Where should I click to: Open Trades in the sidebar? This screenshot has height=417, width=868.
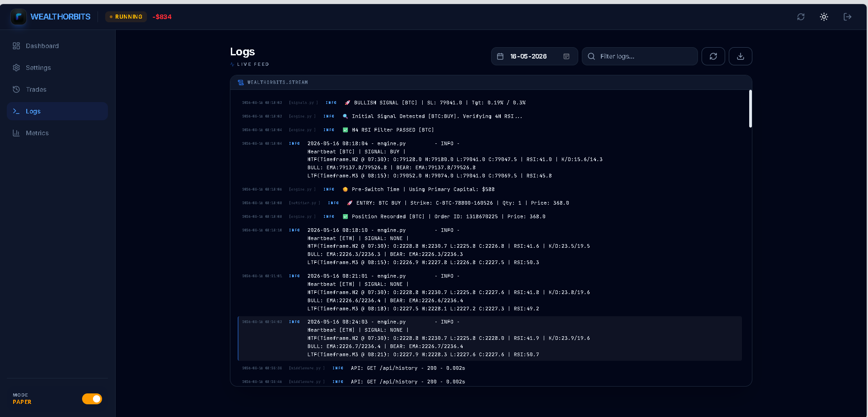pos(57,89)
